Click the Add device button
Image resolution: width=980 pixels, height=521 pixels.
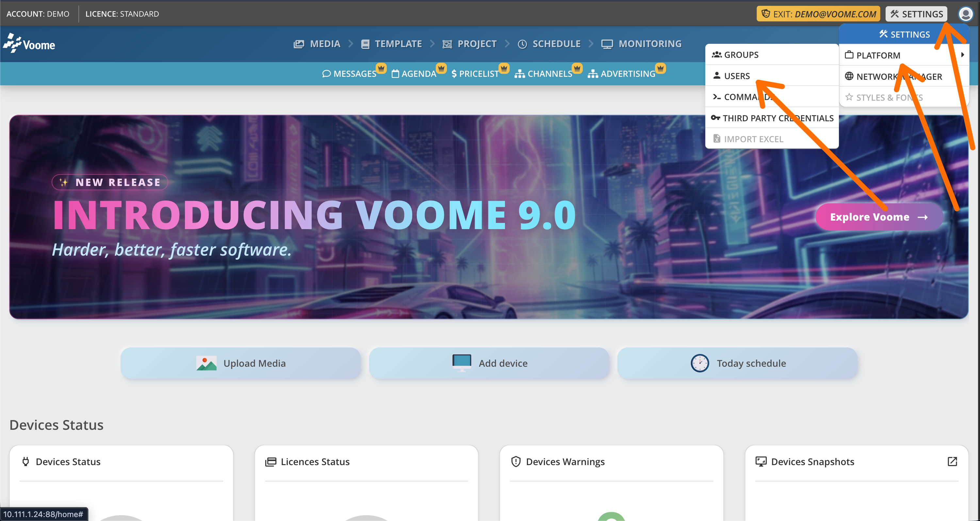489,363
